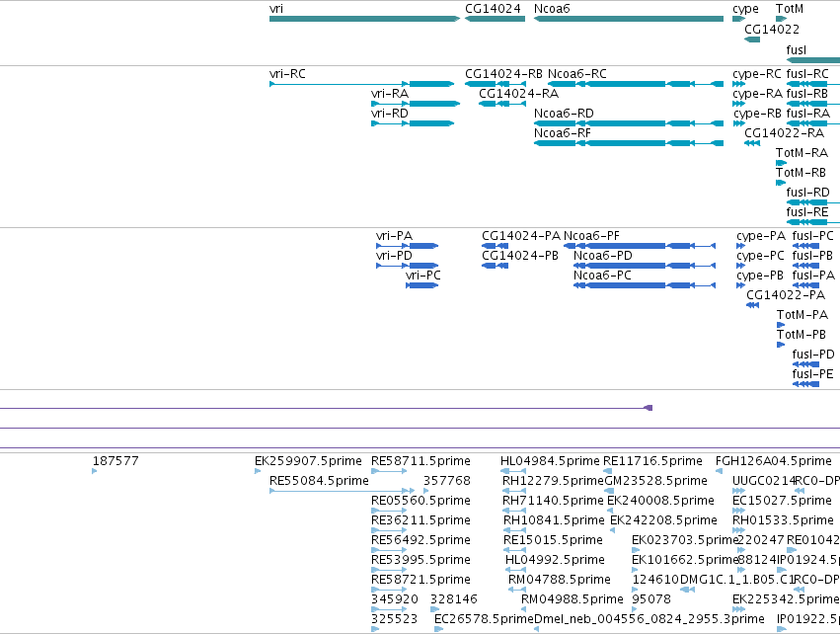The width and height of the screenshot is (840, 634).
Task: Select the TotM-PB protein label
Action: click(802, 335)
